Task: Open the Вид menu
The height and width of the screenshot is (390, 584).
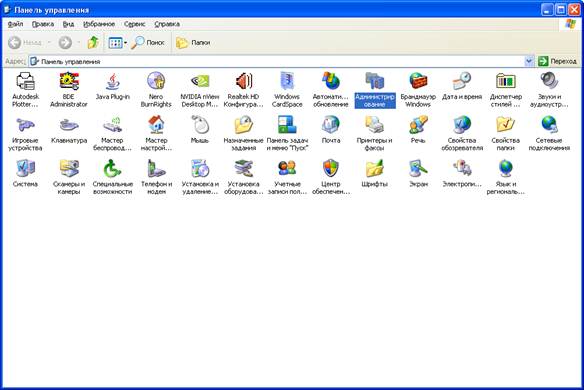Action: 68,24
